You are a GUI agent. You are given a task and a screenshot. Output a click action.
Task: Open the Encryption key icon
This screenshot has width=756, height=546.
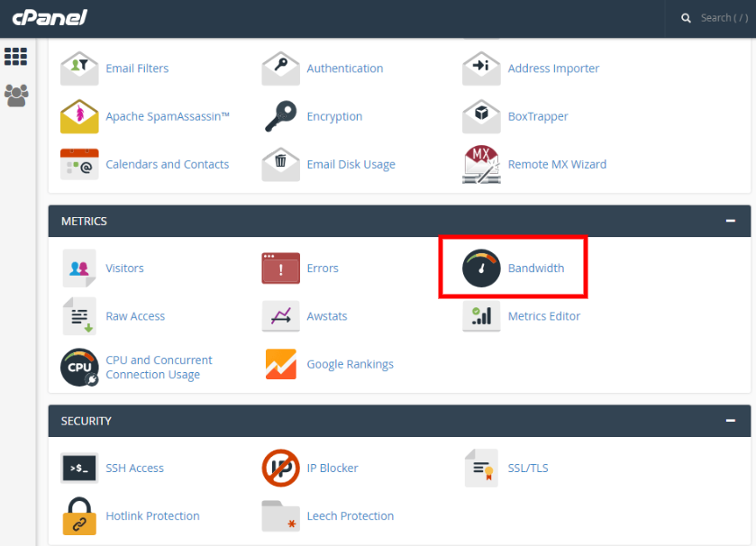point(280,116)
